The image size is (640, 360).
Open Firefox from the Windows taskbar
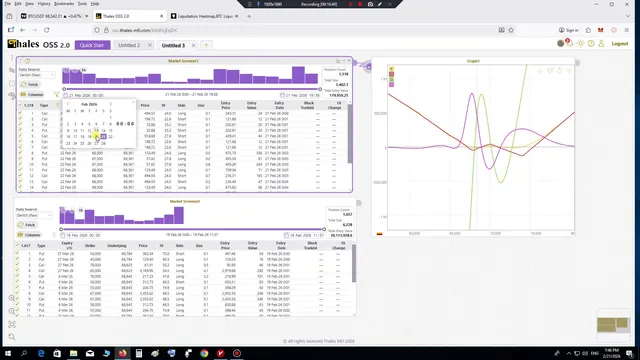pos(122,353)
